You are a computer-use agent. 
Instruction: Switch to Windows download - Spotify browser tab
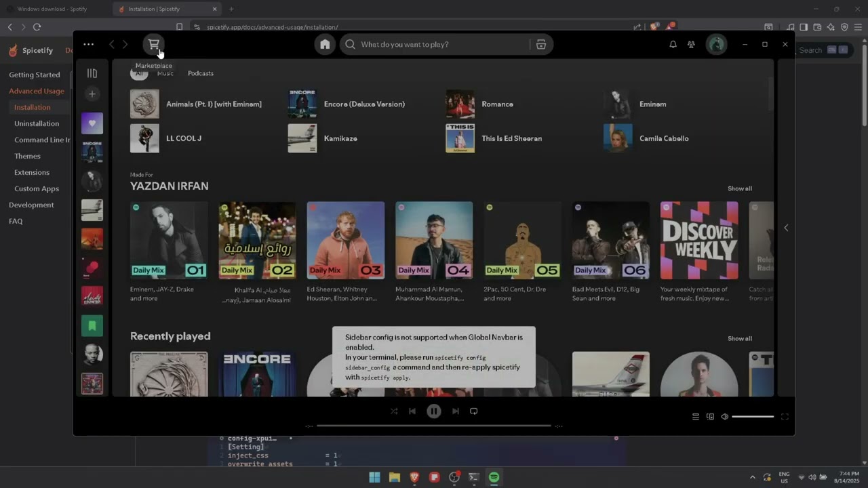tap(54, 9)
